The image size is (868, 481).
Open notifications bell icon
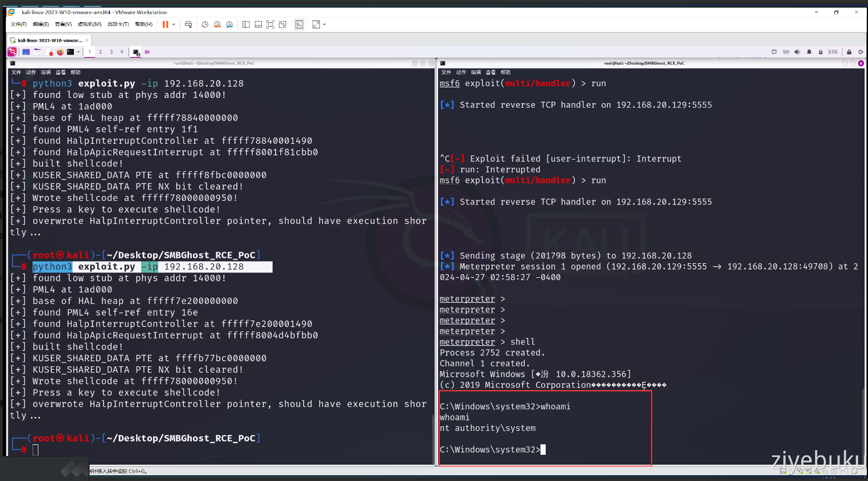(x=809, y=52)
